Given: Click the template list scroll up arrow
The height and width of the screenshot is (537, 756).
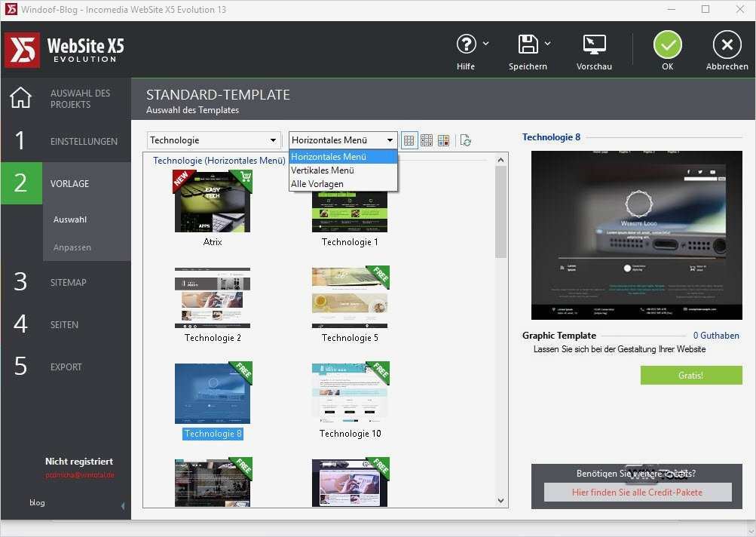Looking at the screenshot, I should click(501, 160).
